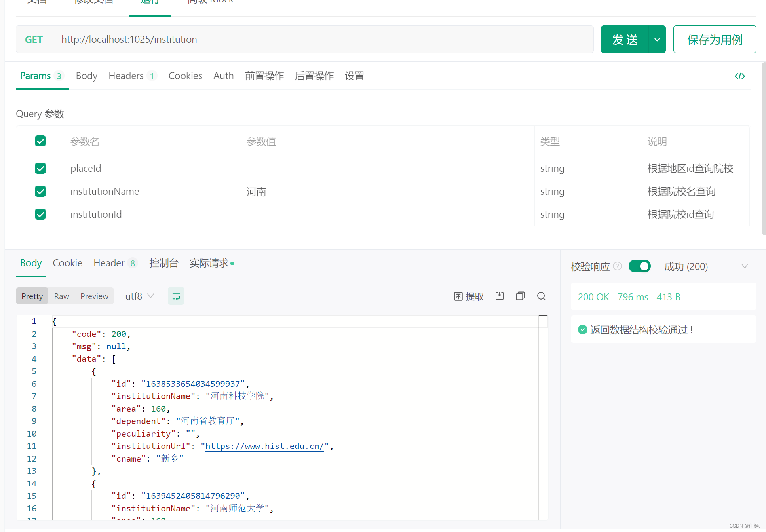
Task: Open the response Header tab
Action: [x=115, y=263]
